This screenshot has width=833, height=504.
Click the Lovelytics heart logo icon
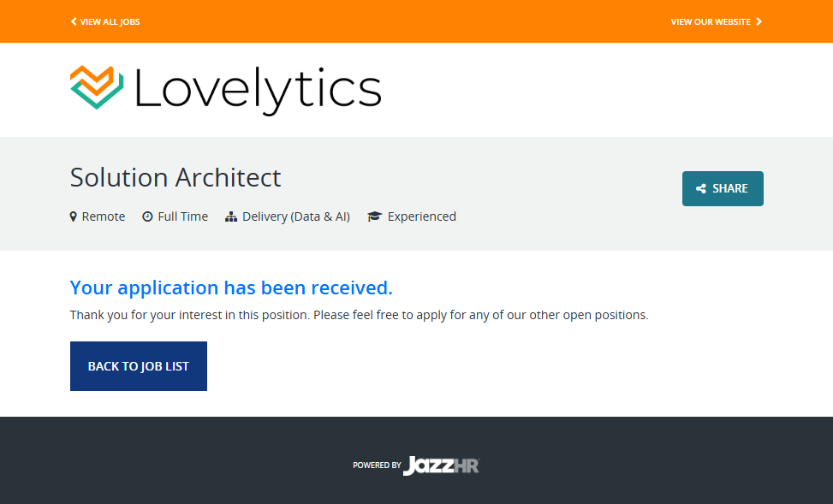point(97,86)
